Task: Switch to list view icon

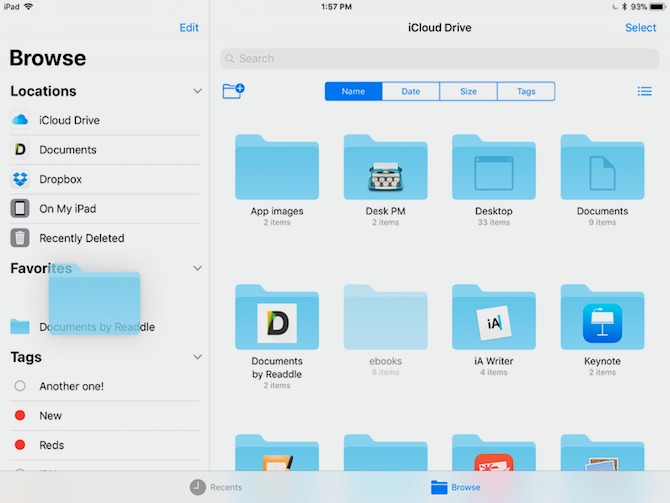Action: (x=644, y=92)
